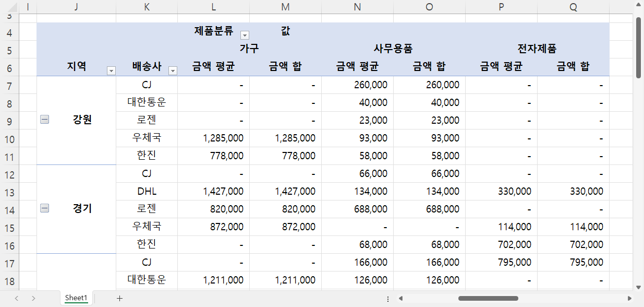644x307 pixels.
Task: Open the 제품분류 filter dropdown
Action: pyautogui.click(x=244, y=35)
